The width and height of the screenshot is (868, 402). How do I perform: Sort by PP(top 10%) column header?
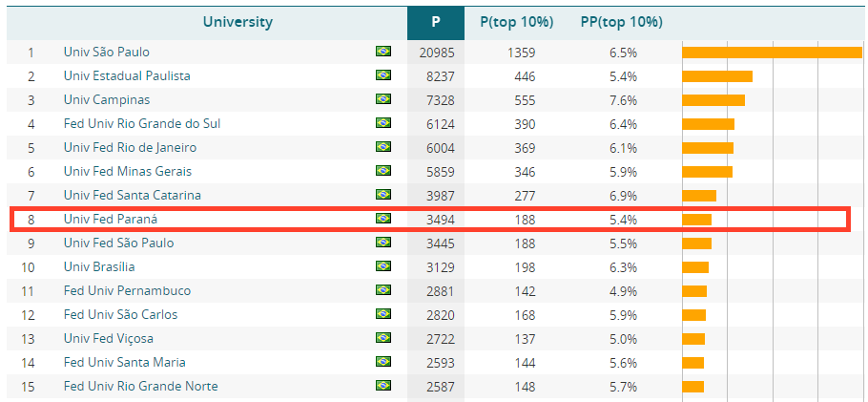(x=622, y=22)
